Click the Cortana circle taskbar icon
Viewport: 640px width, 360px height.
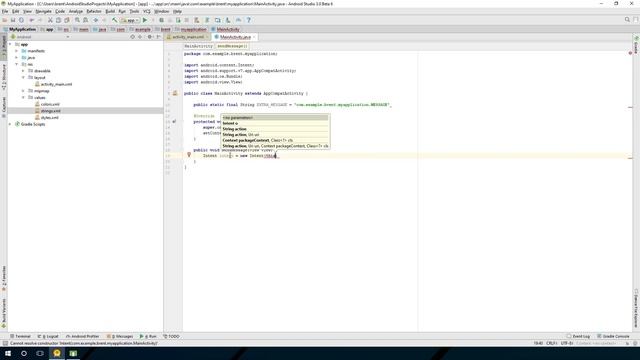(x=24, y=353)
